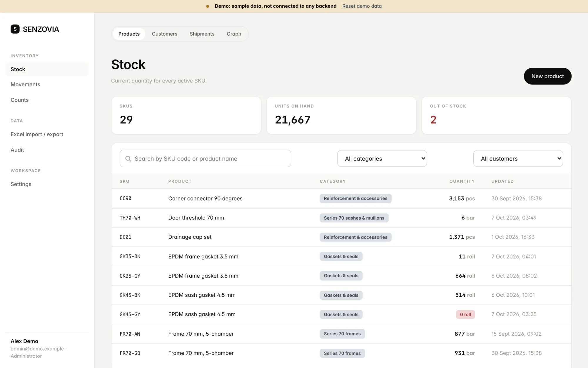Click the 7 Oct 2026, 04:01 timestamp
This screenshot has width=588, height=368.
tap(514, 256)
